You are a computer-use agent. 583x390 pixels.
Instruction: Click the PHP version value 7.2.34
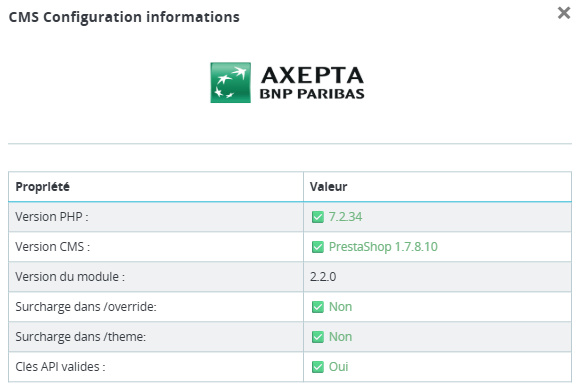pyautogui.click(x=345, y=217)
